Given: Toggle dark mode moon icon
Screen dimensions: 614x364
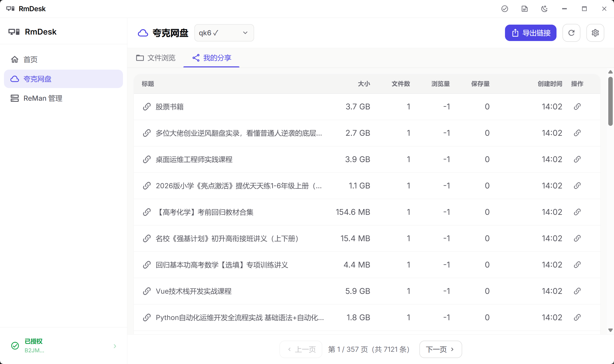Looking at the screenshot, I should pos(544,9).
